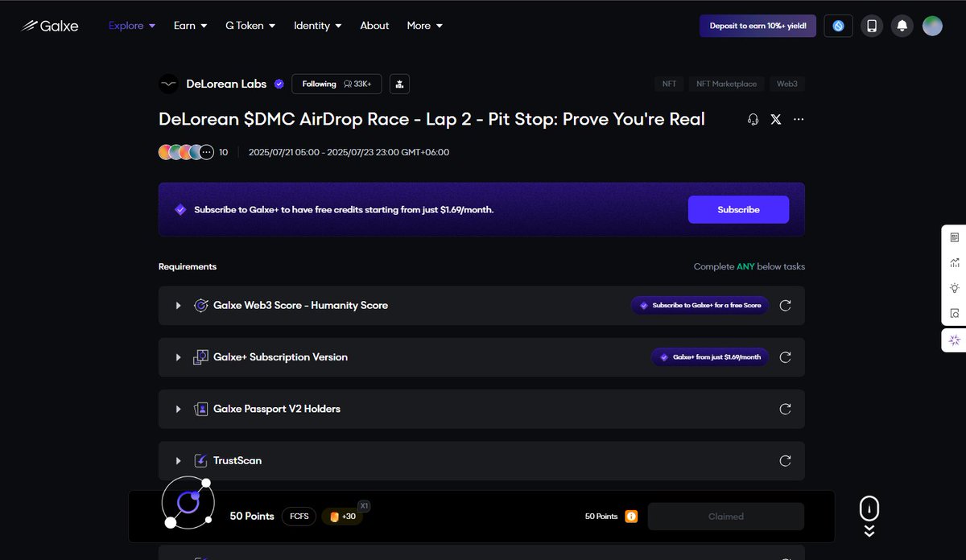The height and width of the screenshot is (560, 966).
Task: Click the Claimed button
Action: 726,517
